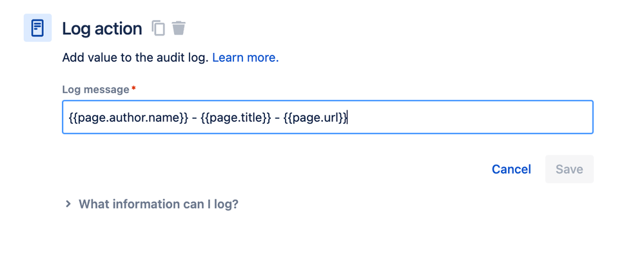Image resolution: width=644 pixels, height=253 pixels.
Task: Click the Add value to the audit log description
Action: 135,57
